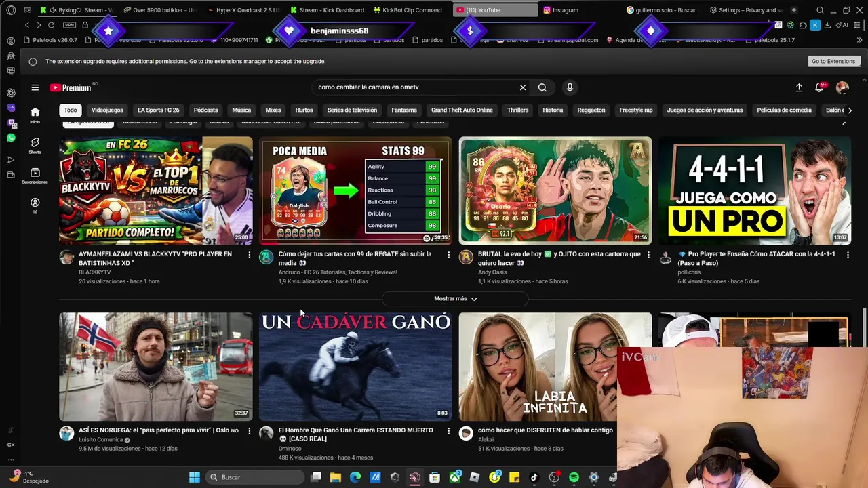
Task: Select the Videojuegos filter chip
Action: coord(107,110)
